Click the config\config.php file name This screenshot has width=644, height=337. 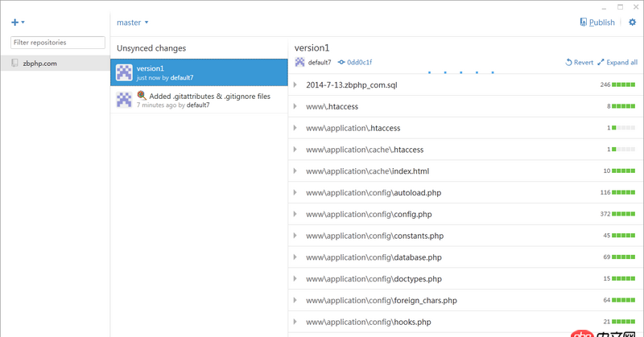click(x=369, y=214)
